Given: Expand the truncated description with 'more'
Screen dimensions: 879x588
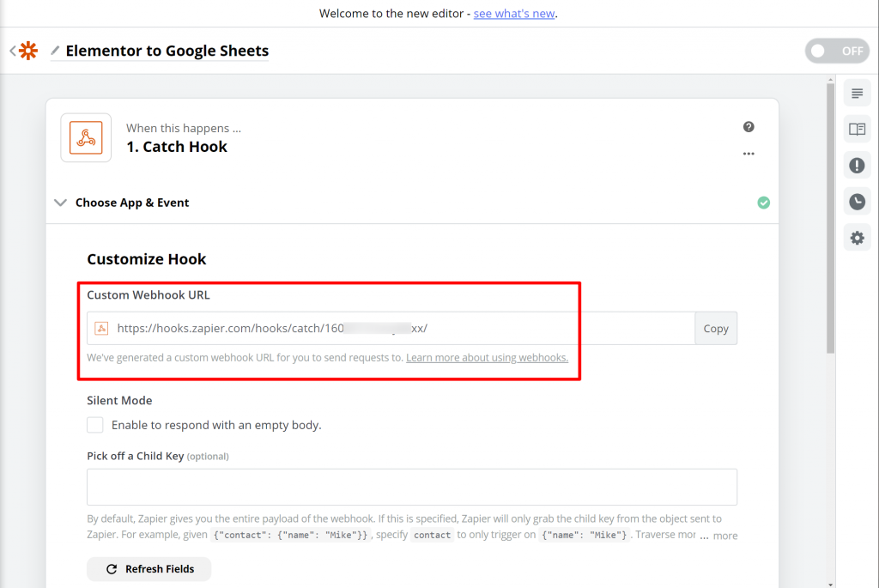Looking at the screenshot, I should [x=724, y=536].
